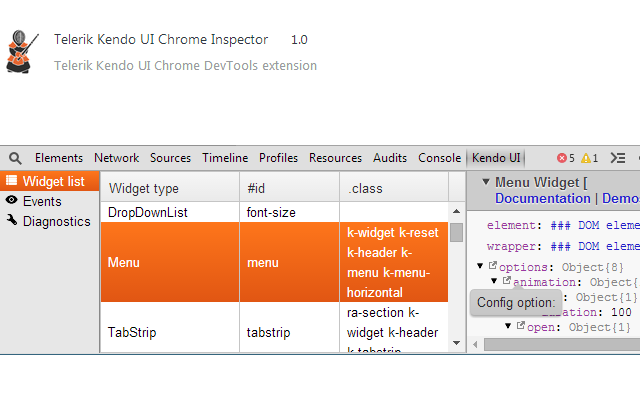Click the yellow warning count icon
The width and height of the screenshot is (640, 400).
tap(586, 158)
